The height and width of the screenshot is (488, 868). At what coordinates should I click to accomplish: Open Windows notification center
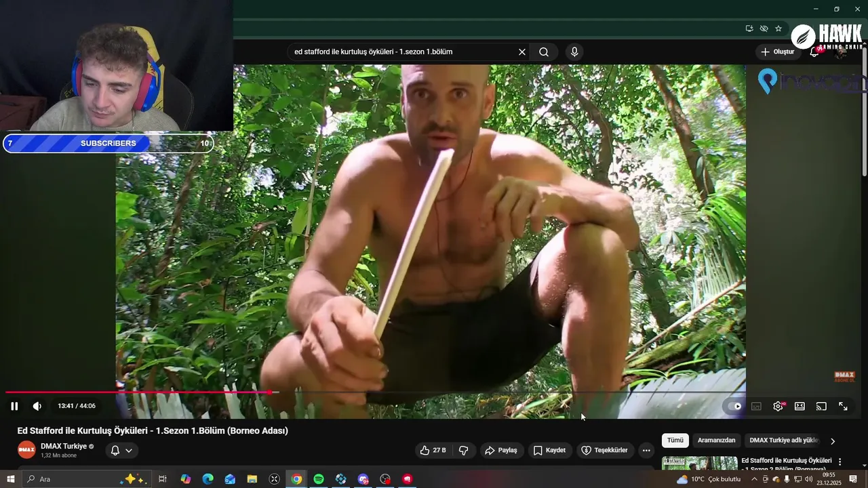point(853,479)
